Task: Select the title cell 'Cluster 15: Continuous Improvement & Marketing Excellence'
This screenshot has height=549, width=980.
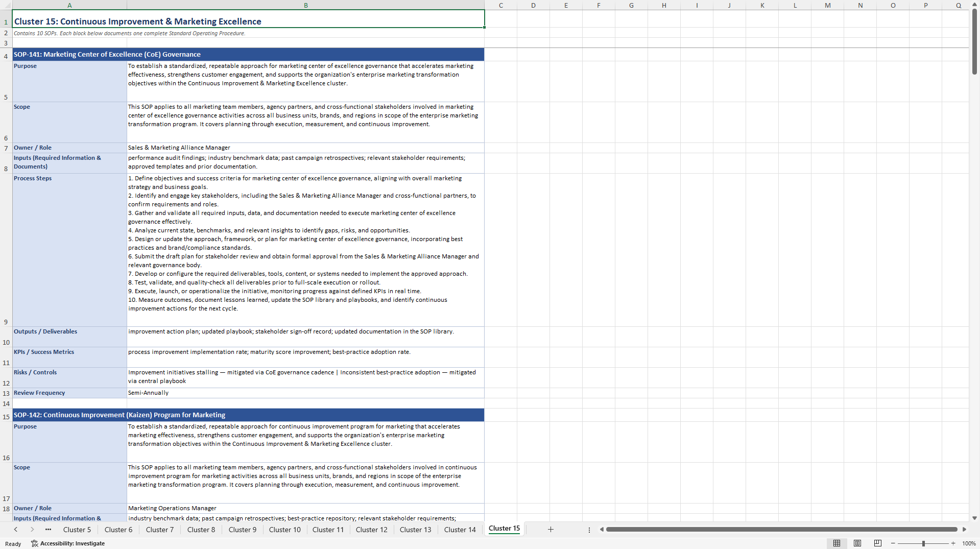Action: pos(248,19)
